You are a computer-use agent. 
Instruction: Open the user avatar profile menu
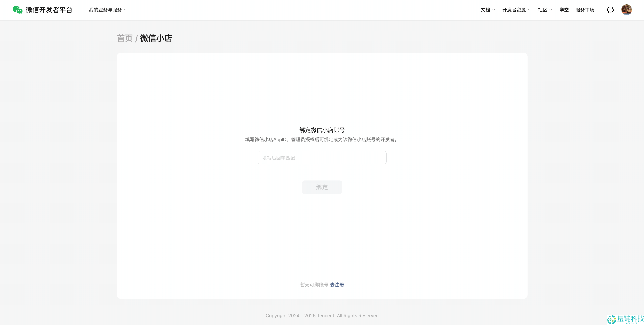[x=627, y=10]
